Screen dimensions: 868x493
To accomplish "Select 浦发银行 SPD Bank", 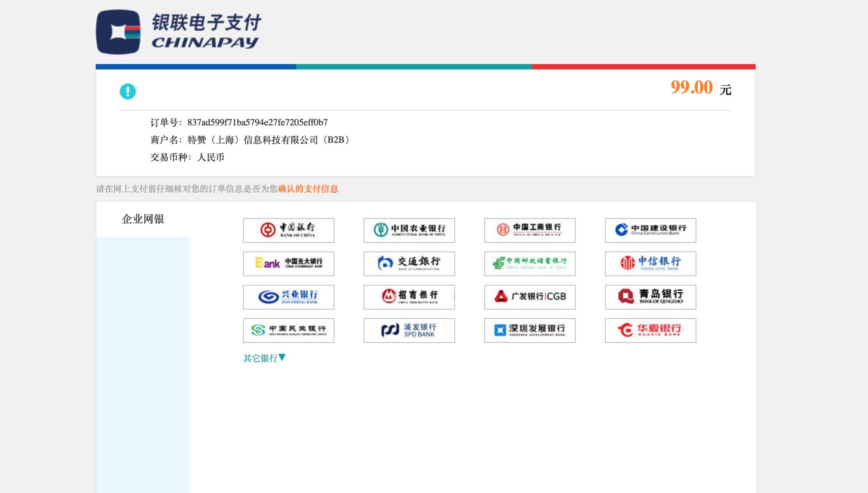I will (x=409, y=331).
